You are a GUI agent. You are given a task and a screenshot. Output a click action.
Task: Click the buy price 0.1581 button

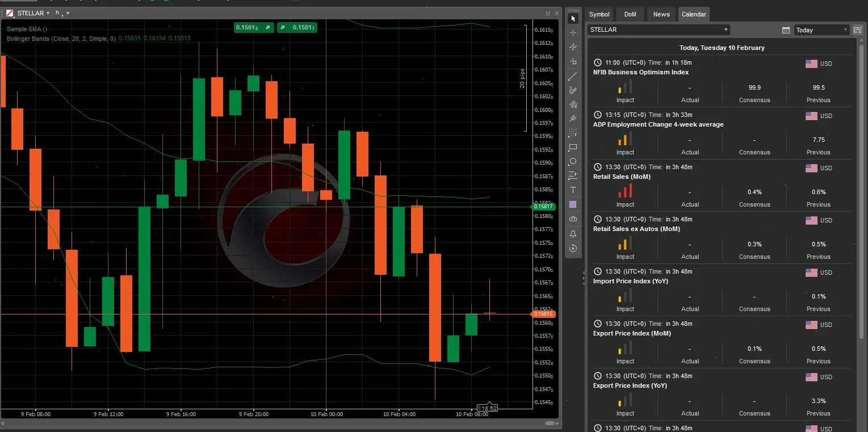point(297,27)
